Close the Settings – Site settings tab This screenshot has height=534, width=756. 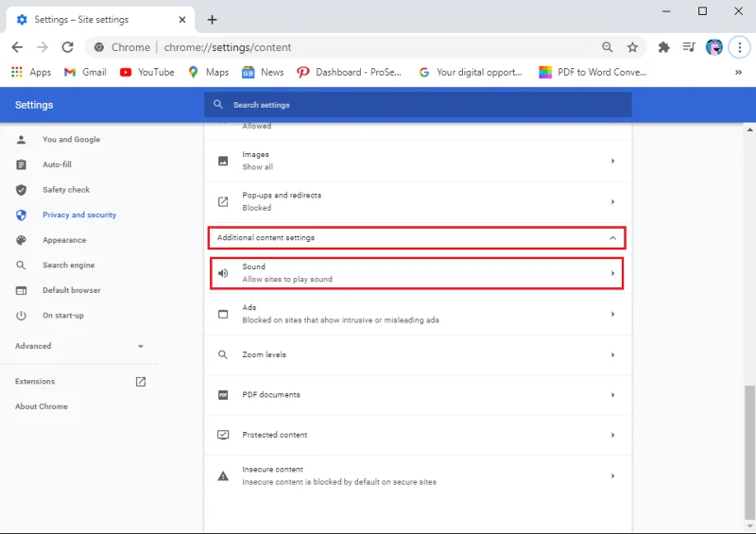coord(181,20)
